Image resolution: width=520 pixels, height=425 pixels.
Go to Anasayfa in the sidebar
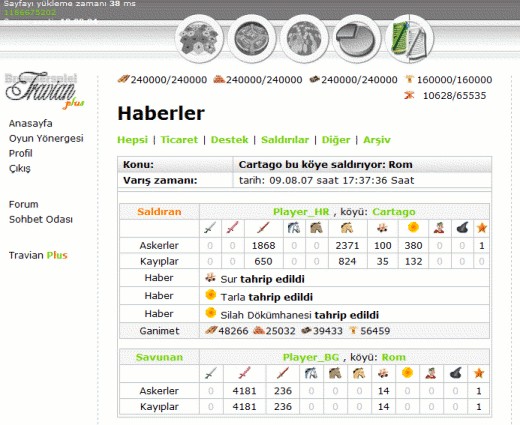point(31,123)
